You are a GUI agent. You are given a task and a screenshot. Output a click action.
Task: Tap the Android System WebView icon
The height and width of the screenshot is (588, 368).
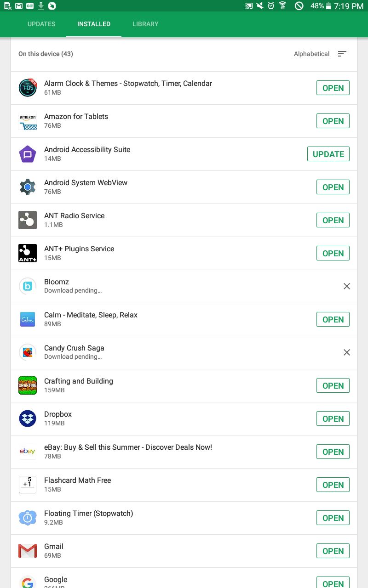coord(28,187)
